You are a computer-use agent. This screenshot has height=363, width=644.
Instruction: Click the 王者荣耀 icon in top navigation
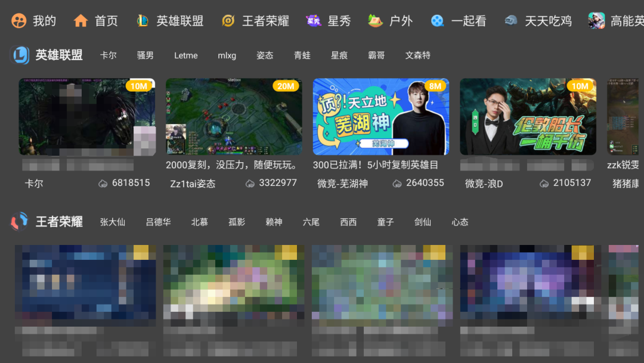tap(228, 20)
